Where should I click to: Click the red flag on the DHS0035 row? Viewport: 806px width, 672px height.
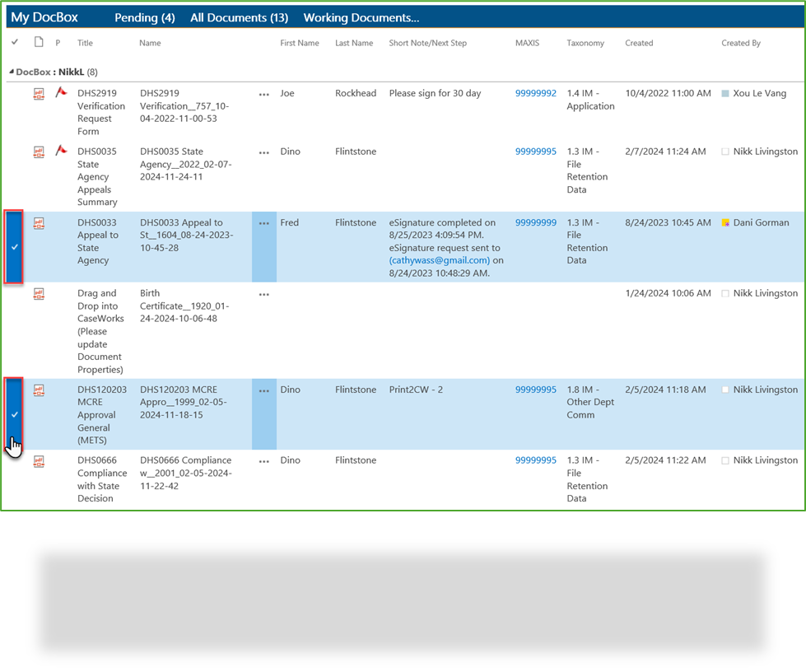[x=61, y=152]
